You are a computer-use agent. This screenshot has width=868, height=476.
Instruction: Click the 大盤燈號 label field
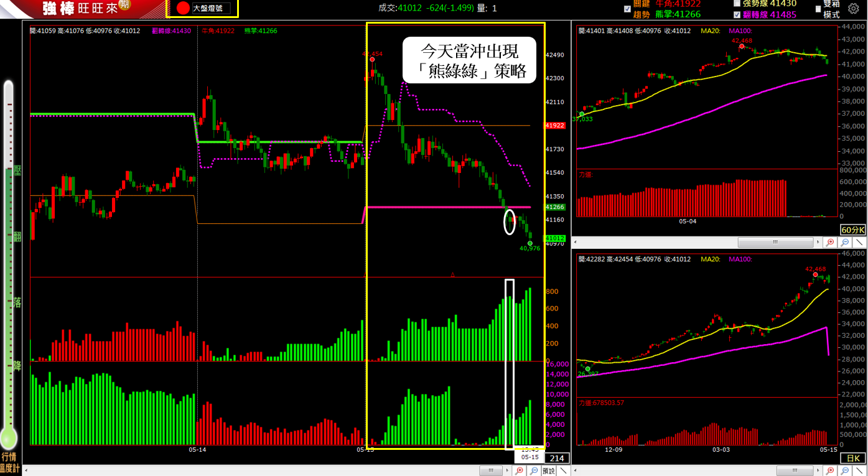[211, 8]
